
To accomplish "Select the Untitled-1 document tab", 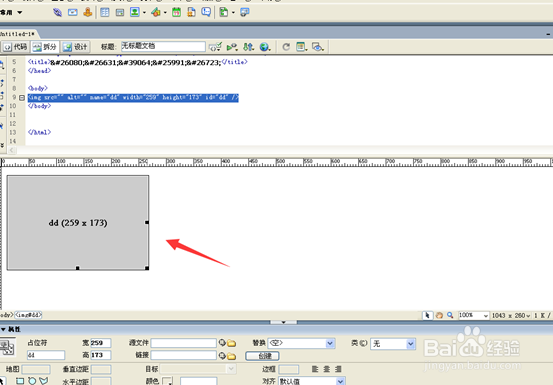I will (18, 34).
